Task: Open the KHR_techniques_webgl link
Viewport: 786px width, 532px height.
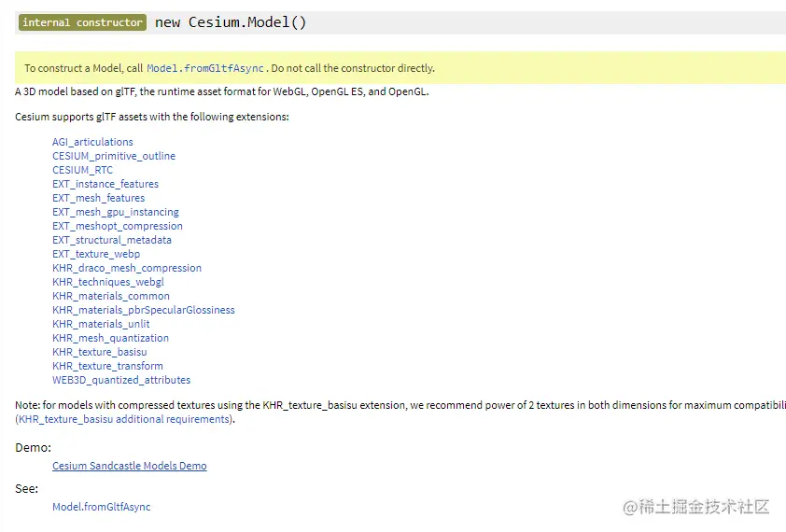Action: coord(108,282)
